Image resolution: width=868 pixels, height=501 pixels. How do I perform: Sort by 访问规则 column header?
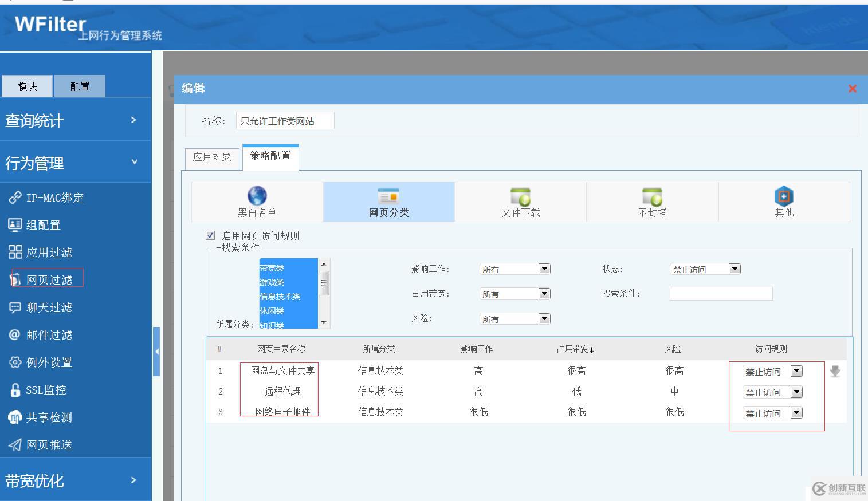pyautogui.click(x=771, y=349)
